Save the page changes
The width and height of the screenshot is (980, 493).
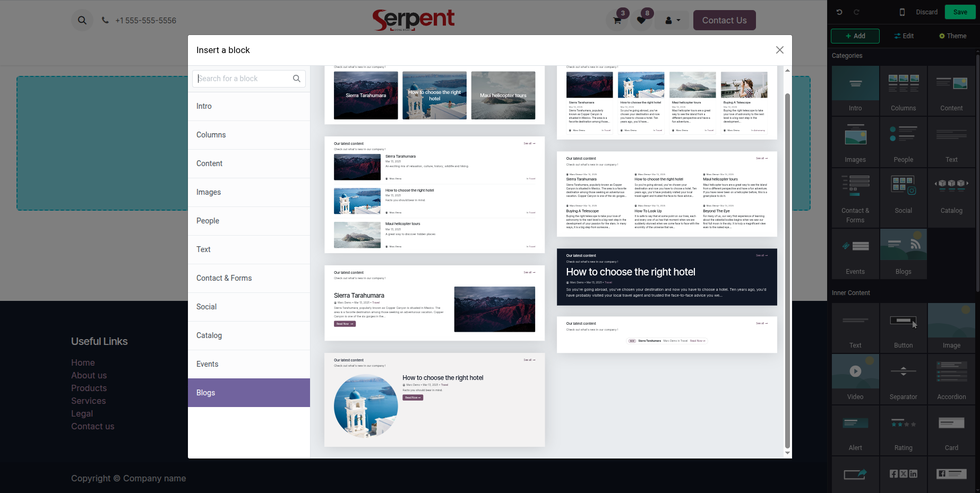(960, 12)
